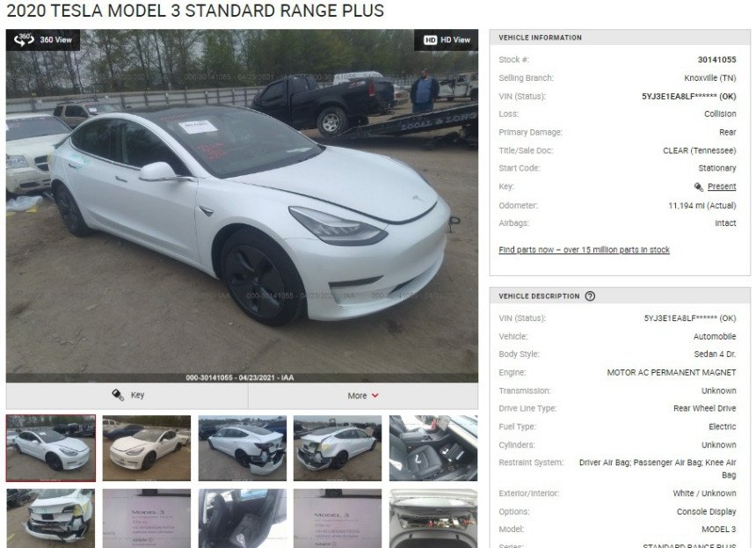The width and height of the screenshot is (756, 548).
Task: Open the Present key status link
Action: point(722,186)
